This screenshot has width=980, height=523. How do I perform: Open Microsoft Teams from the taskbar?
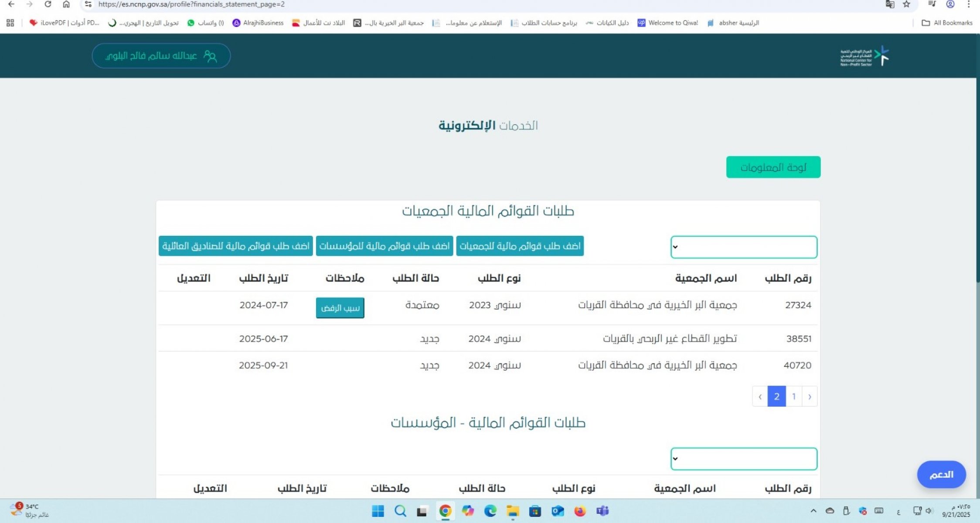602,511
